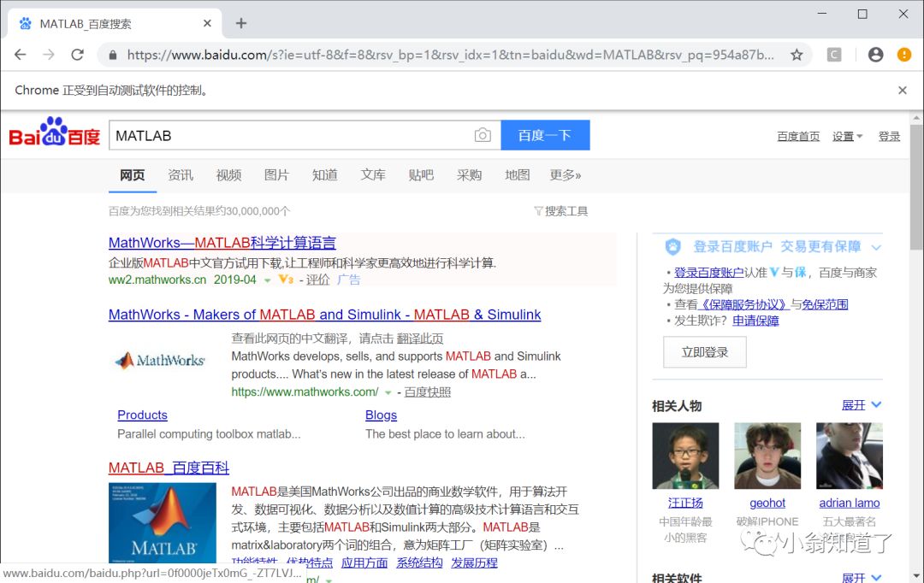Open the Products sublink

tap(142, 415)
